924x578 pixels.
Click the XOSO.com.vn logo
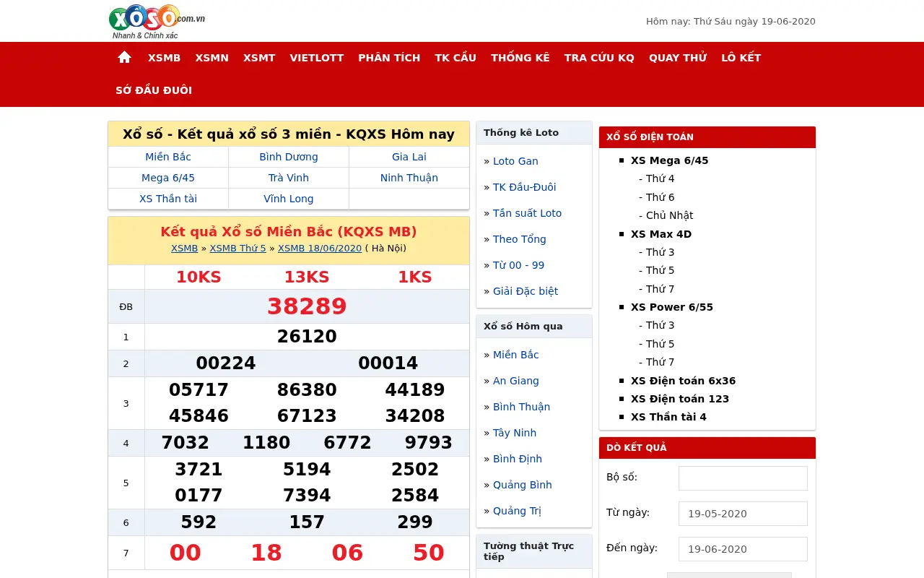(157, 22)
